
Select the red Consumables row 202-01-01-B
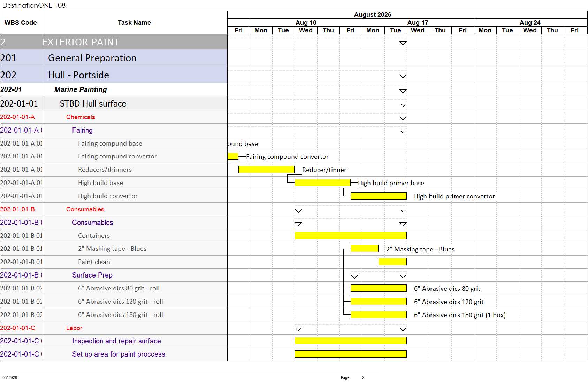[x=114, y=209]
